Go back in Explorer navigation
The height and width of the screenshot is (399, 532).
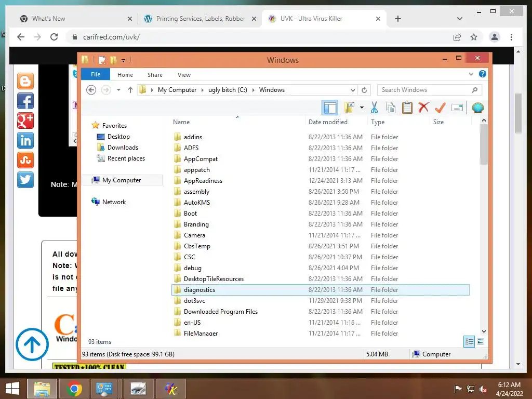(91, 90)
